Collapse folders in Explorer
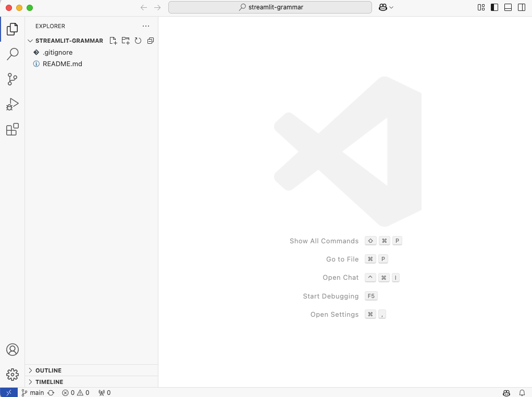The height and width of the screenshot is (397, 532). point(150,41)
